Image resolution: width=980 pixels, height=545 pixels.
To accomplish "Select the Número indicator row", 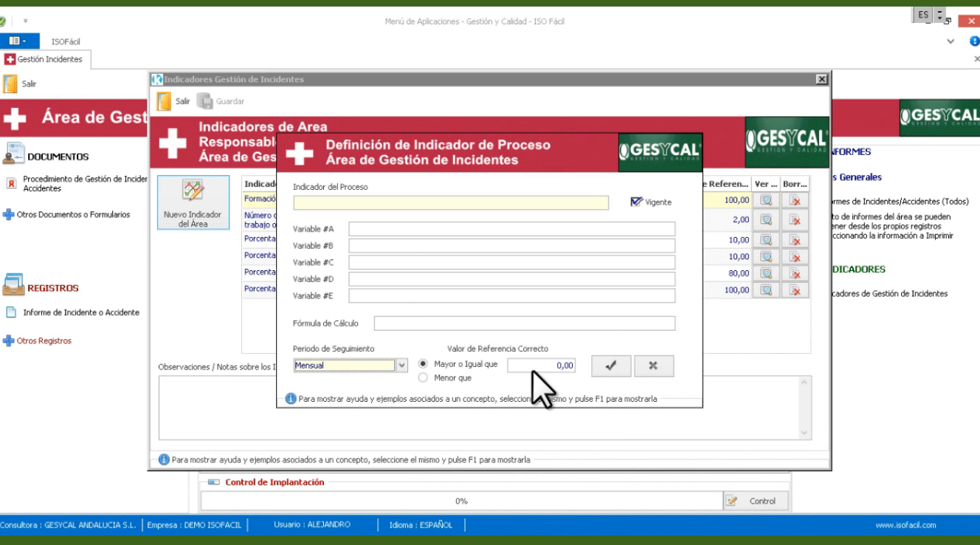I will point(260,219).
